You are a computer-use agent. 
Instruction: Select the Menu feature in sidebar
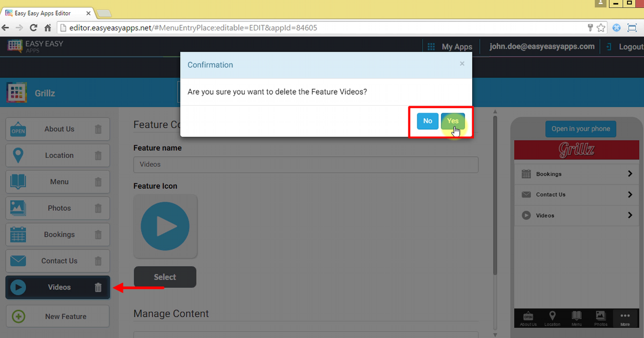(58, 182)
